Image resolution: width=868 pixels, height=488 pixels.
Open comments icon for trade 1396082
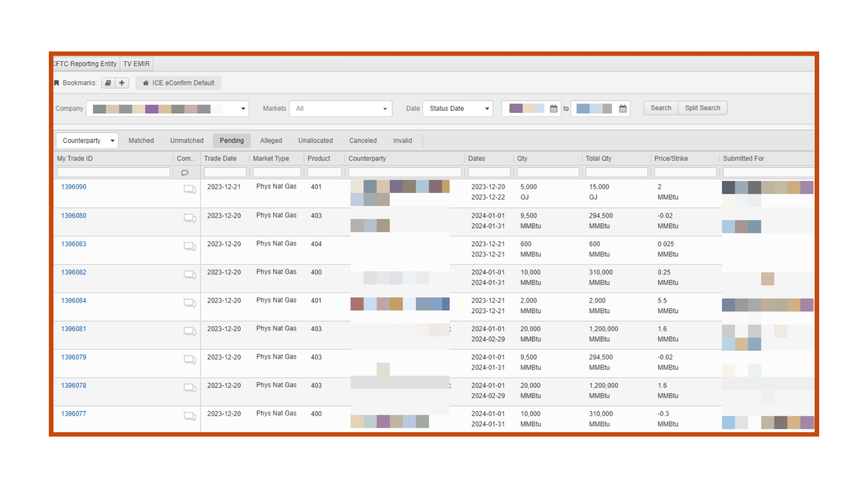click(189, 275)
